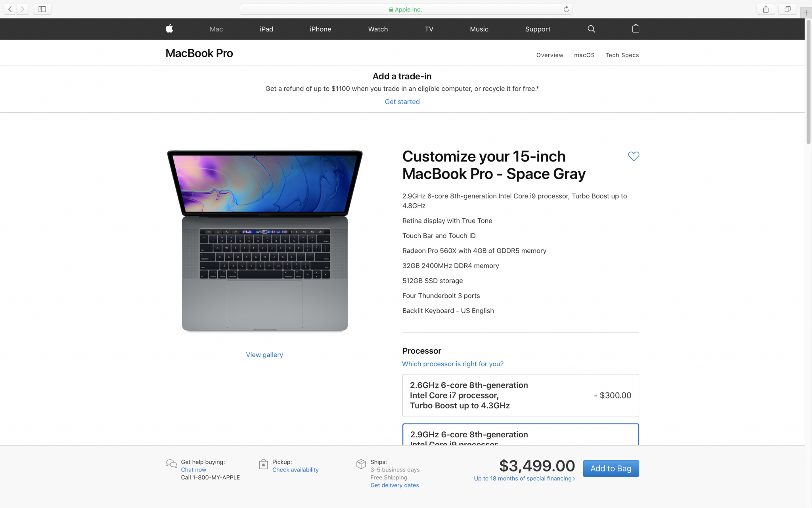Click the Apple logo in navigation bar
812x508 pixels.
[x=169, y=29]
